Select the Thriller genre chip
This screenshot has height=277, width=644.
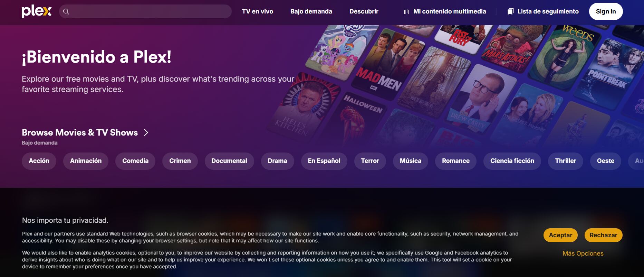tap(566, 161)
